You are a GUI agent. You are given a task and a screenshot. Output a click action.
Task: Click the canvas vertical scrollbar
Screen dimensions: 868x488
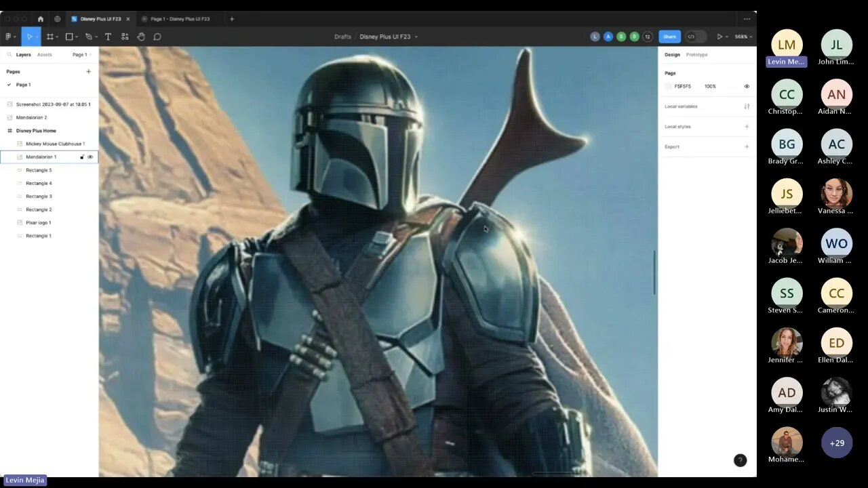(x=654, y=272)
